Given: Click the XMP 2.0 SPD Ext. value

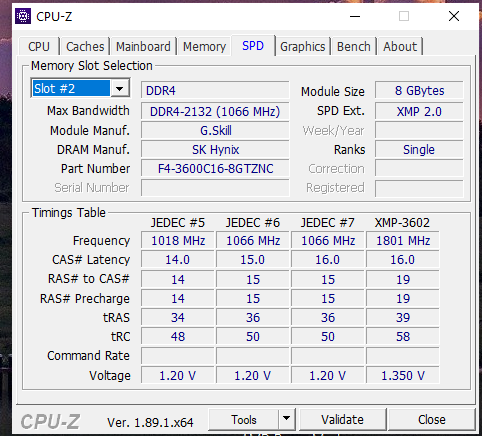Looking at the screenshot, I should coord(419,111).
